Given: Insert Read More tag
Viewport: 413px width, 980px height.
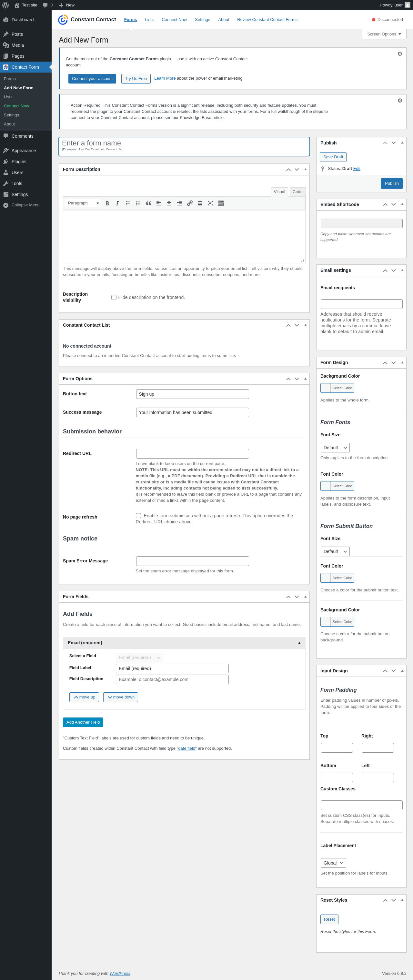Looking at the screenshot, I should pyautogui.click(x=200, y=203).
